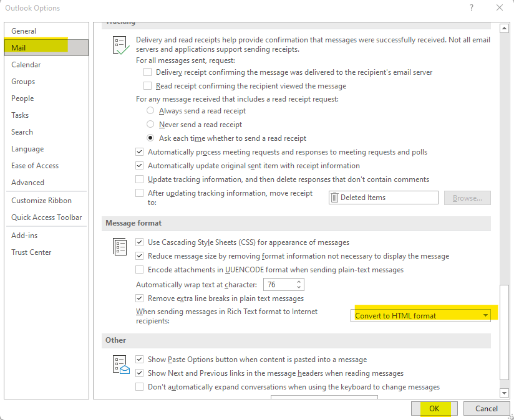This screenshot has width=514, height=420.
Task: Click the trash icon in Deleted Items field
Action: [334, 198]
